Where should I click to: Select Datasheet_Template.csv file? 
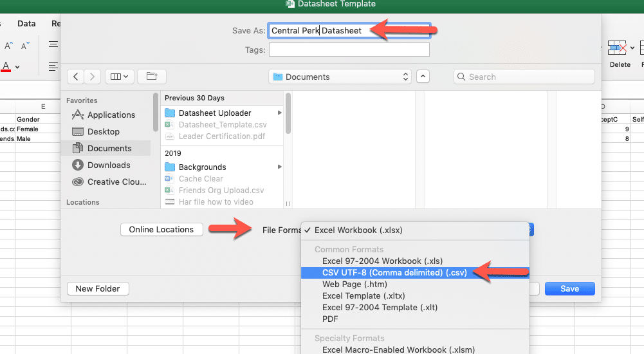[223, 124]
